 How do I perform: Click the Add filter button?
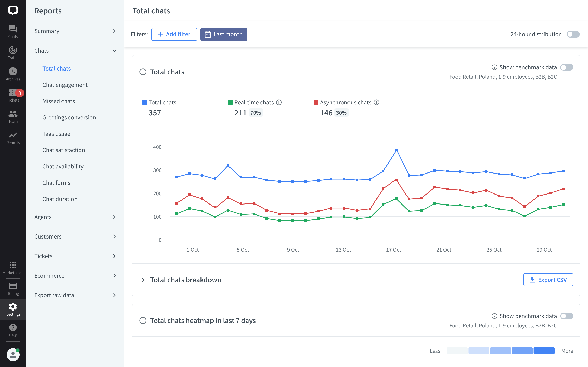coord(174,34)
